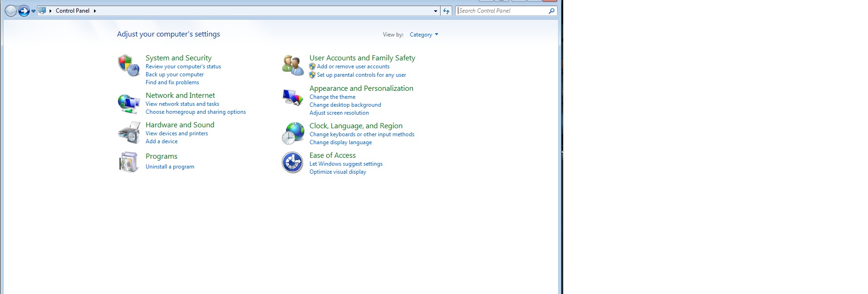This screenshot has height=294, width=868.
Task: Click the refresh button beside address bar
Action: coord(446,11)
